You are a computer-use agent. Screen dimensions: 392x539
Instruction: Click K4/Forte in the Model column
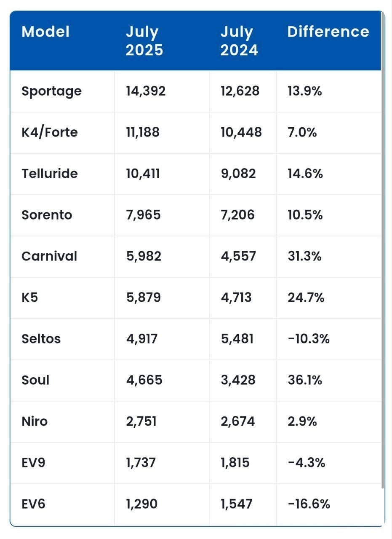pos(50,132)
